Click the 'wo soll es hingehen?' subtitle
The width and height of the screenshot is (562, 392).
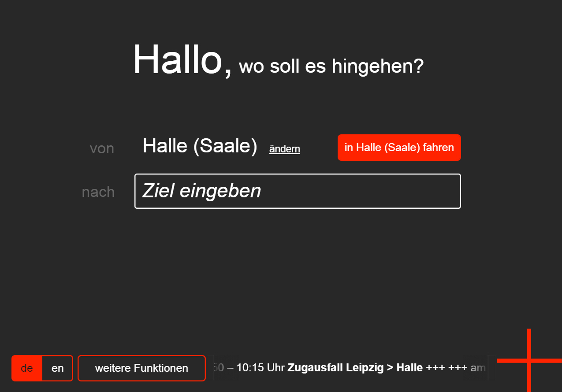331,66
